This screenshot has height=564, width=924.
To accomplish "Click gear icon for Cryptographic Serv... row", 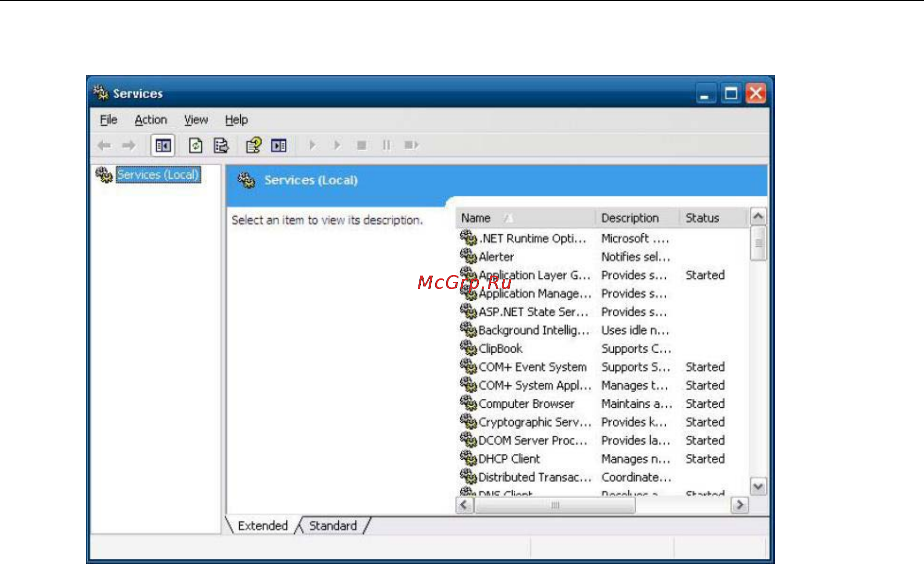I will [468, 421].
